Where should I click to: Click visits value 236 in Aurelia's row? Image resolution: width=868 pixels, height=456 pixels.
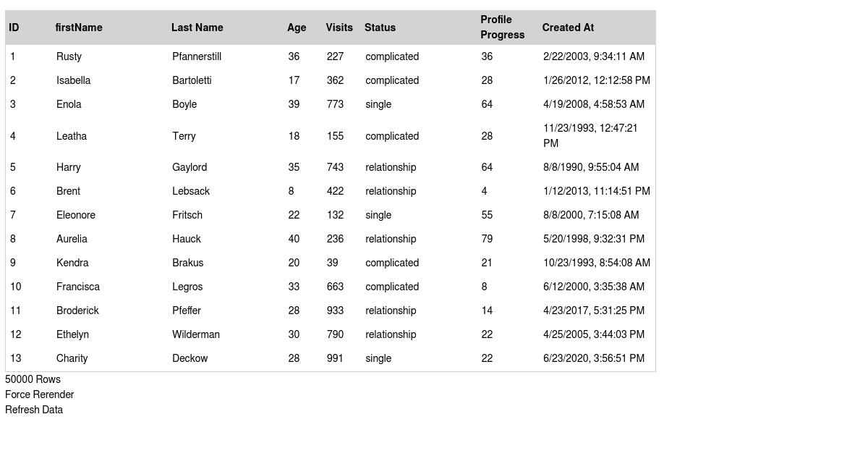(x=335, y=239)
